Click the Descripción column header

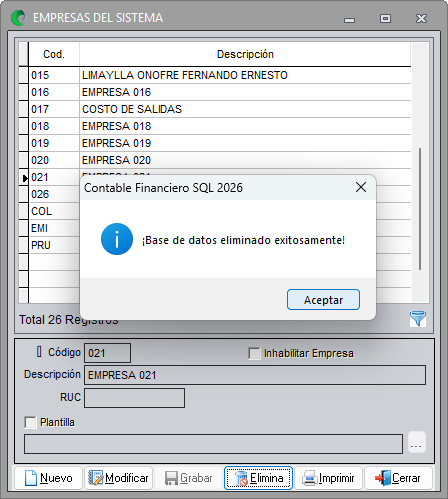pos(245,54)
